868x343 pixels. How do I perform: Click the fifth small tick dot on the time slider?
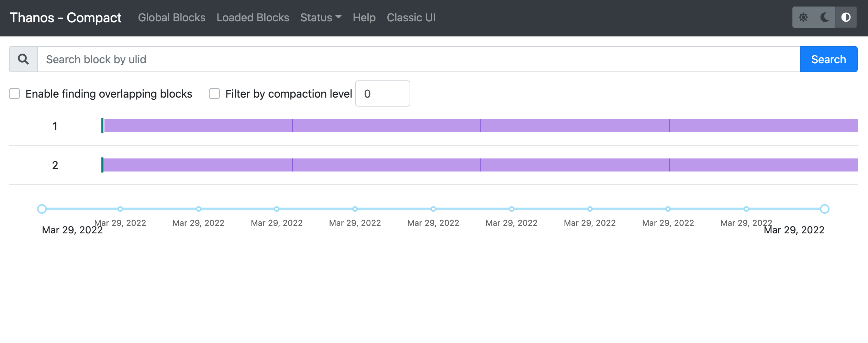coord(433,209)
